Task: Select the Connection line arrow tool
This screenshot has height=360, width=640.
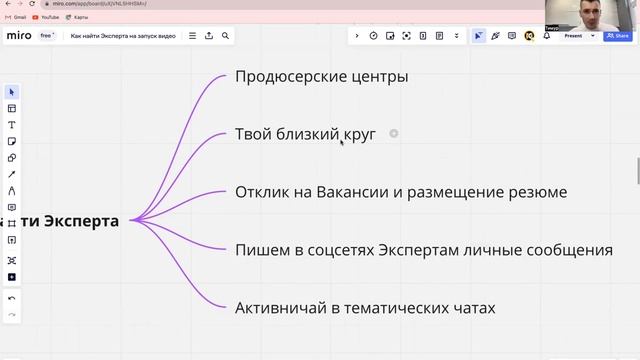Action: 11,174
